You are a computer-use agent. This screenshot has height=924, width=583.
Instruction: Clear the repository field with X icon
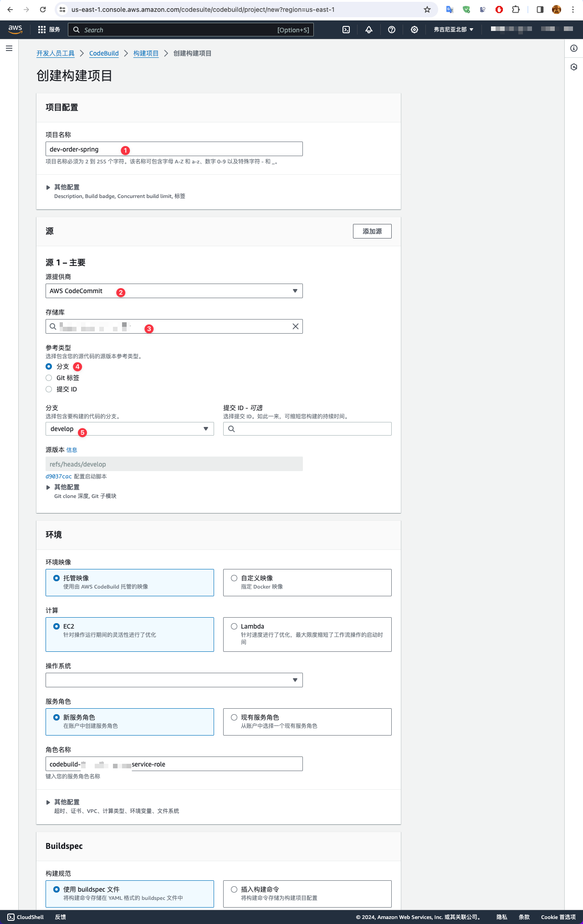pos(296,326)
